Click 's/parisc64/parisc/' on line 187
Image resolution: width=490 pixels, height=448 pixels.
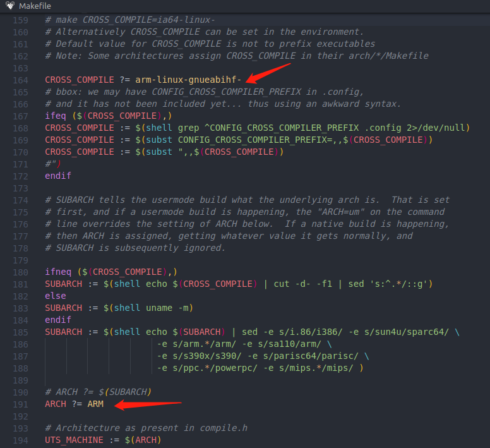(311, 356)
